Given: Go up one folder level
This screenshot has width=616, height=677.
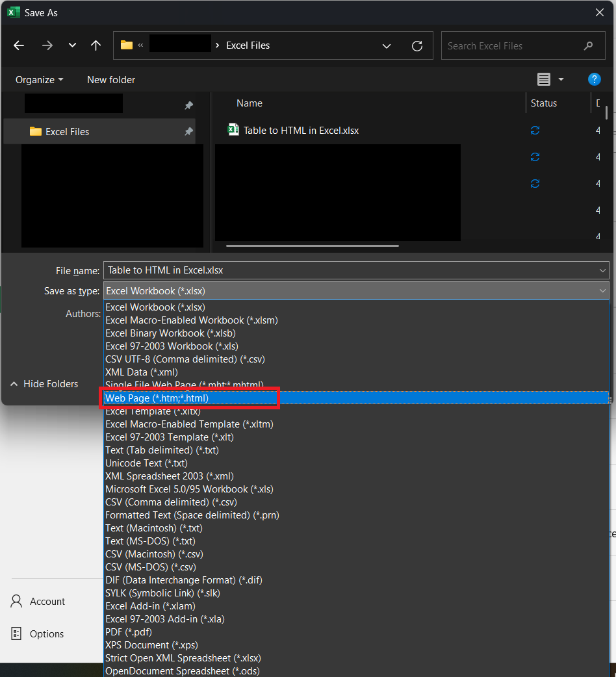Looking at the screenshot, I should tap(96, 45).
